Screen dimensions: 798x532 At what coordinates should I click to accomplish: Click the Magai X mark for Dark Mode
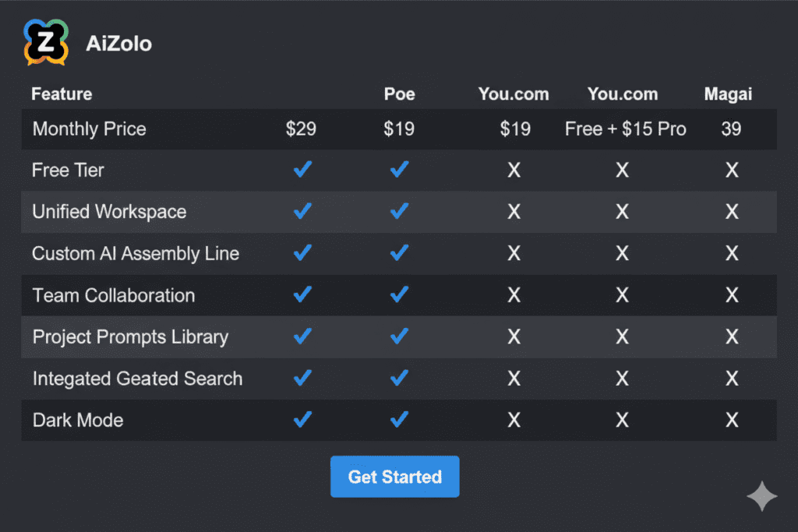pyautogui.click(x=732, y=420)
